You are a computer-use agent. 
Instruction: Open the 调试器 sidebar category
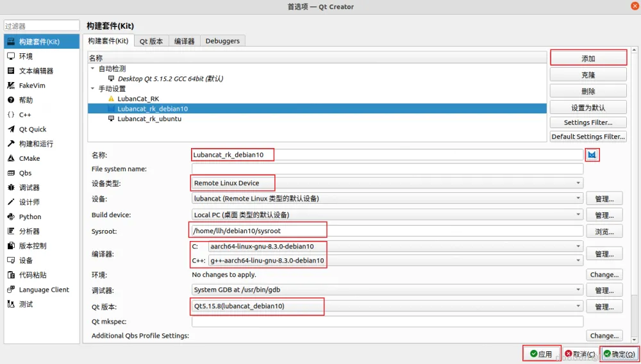click(42, 188)
